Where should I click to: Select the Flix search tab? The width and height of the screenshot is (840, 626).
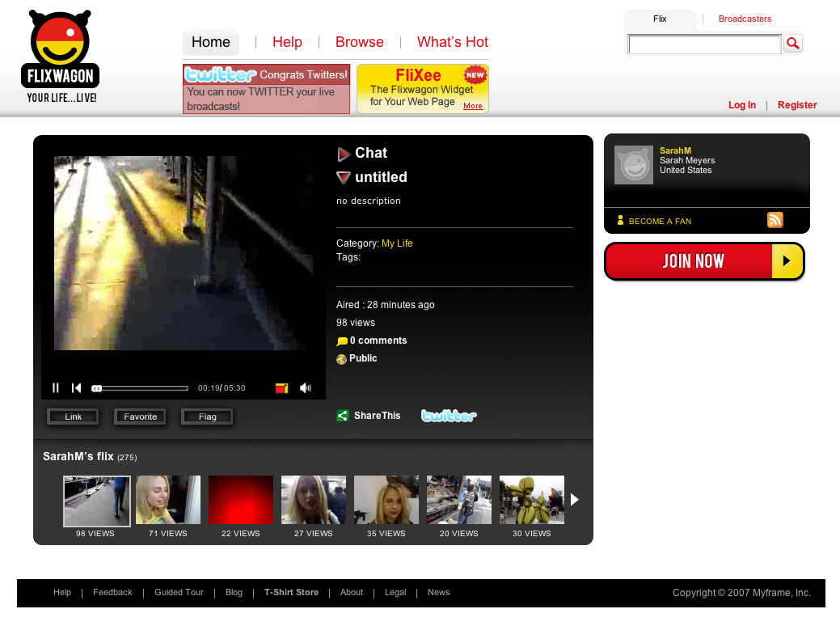[x=660, y=19]
